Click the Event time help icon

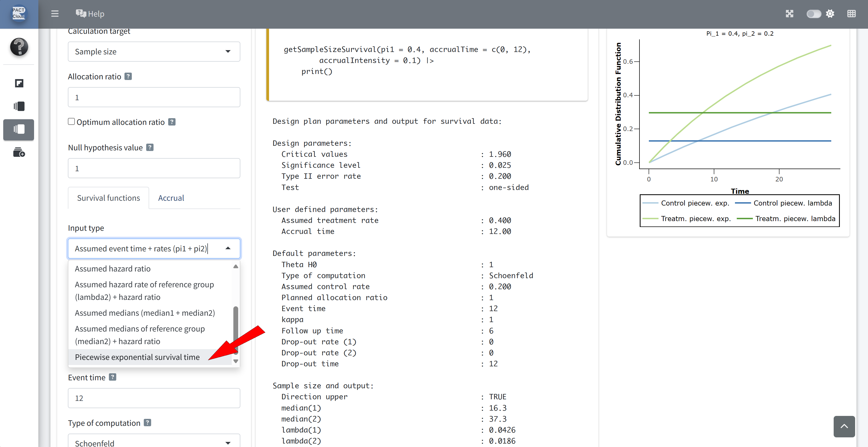tap(113, 377)
